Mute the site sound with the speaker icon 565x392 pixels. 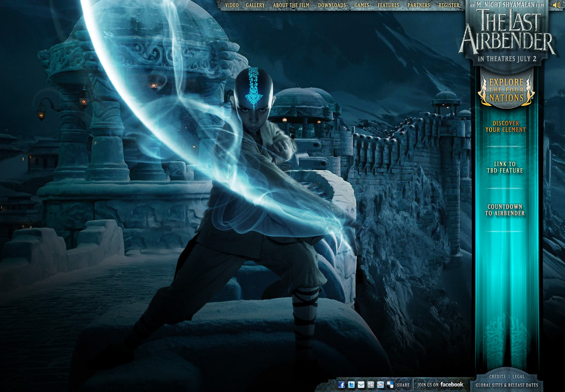556,5
